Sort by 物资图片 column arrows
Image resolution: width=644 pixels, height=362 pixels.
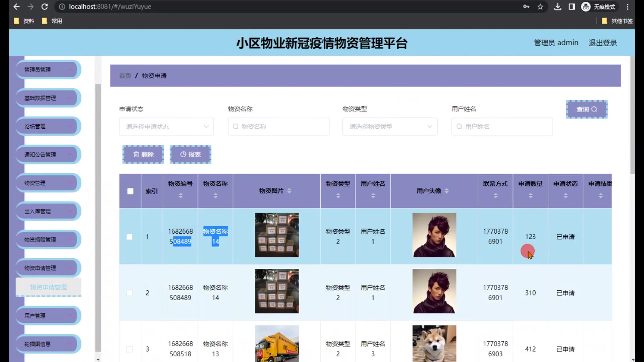pos(289,191)
